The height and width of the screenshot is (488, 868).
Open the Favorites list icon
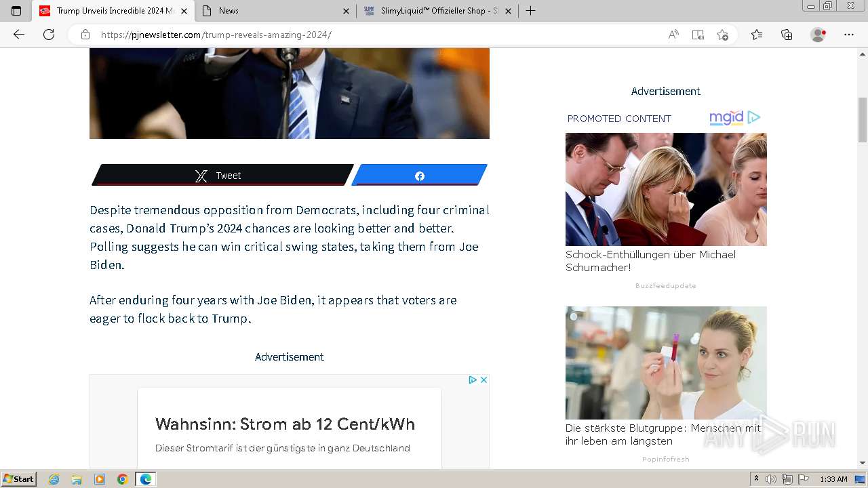757,35
